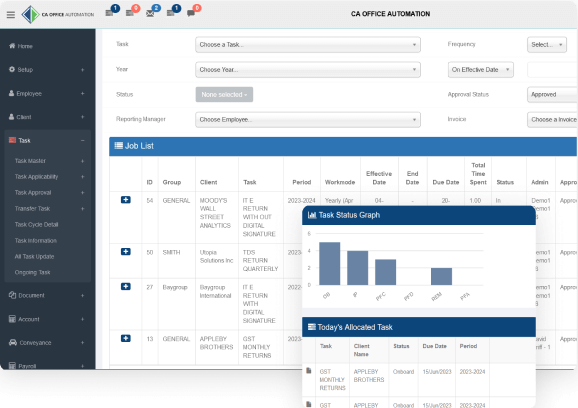Open the Frequency Select dropdown
The image size is (578, 408).
coord(547,45)
